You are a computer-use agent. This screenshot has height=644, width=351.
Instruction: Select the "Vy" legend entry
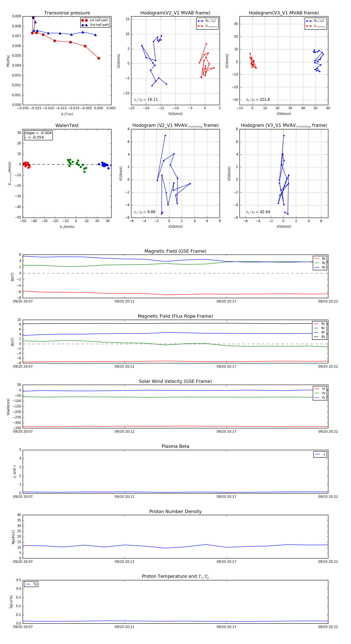(x=320, y=393)
